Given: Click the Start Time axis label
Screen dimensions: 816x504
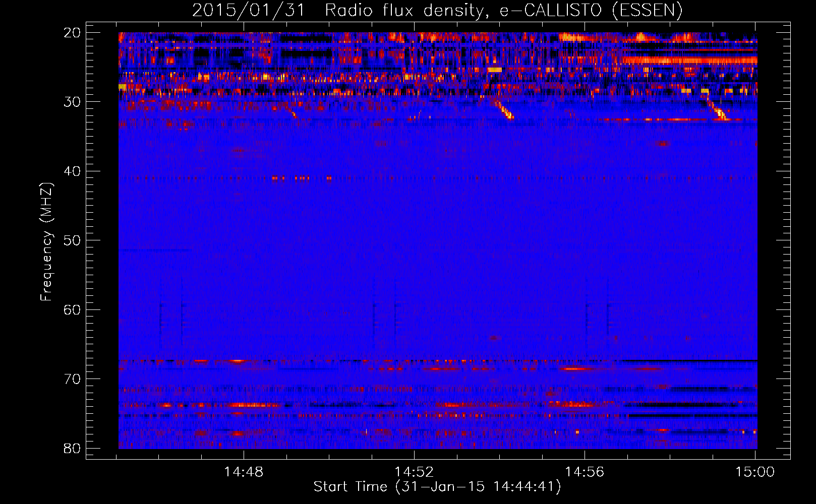Looking at the screenshot, I should pyautogui.click(x=437, y=487).
